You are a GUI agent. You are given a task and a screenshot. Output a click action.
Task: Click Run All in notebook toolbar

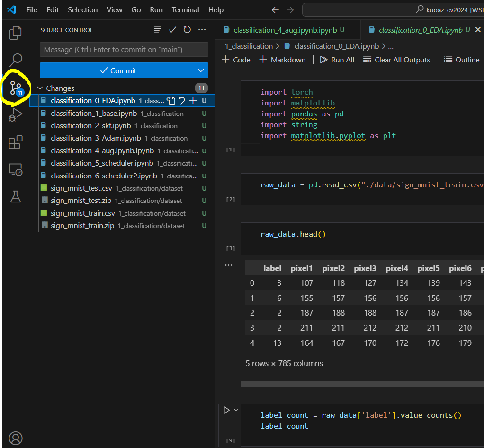(x=337, y=60)
